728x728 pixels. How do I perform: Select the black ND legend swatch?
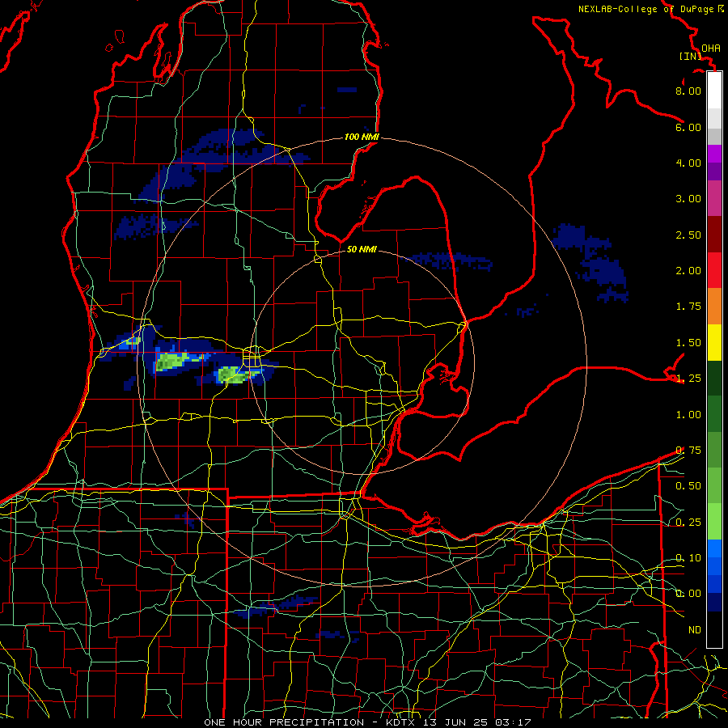(x=714, y=629)
